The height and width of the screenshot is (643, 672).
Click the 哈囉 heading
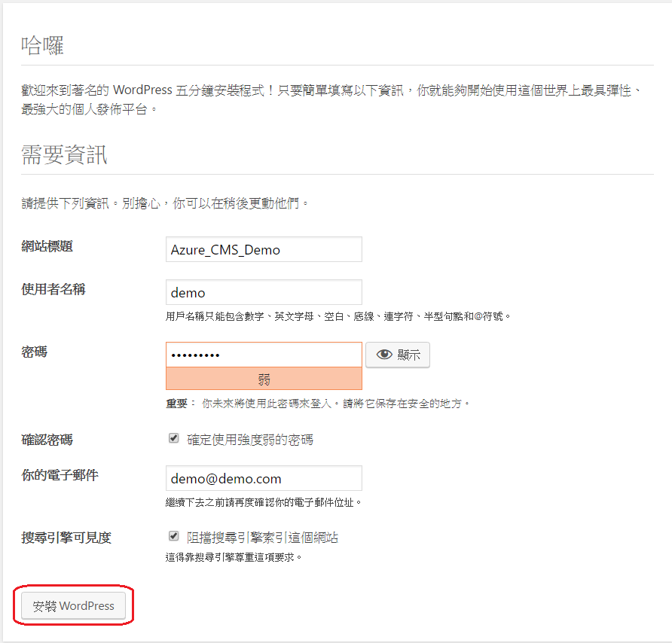click(x=42, y=45)
